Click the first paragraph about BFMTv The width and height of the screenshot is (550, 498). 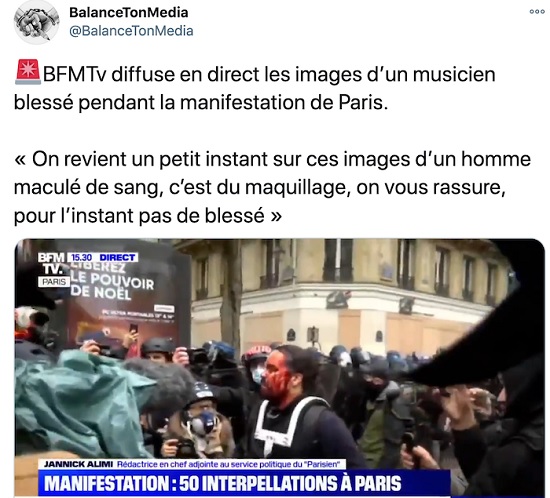tap(255, 88)
